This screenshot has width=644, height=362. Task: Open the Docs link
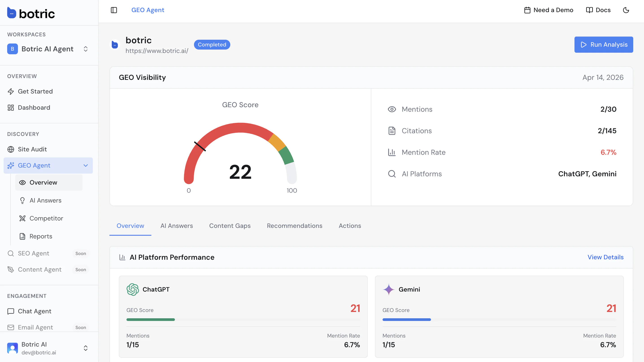(598, 10)
